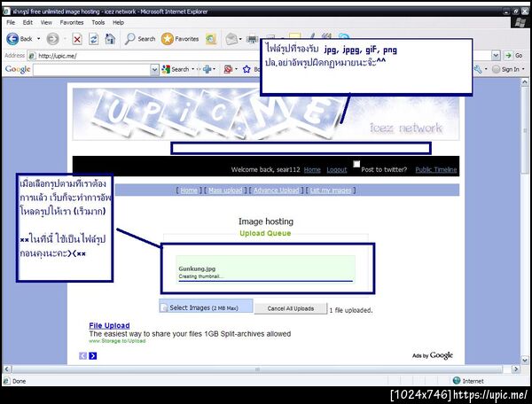
Task: Click the vertical scrollbar down arrow
Action: pos(525,360)
